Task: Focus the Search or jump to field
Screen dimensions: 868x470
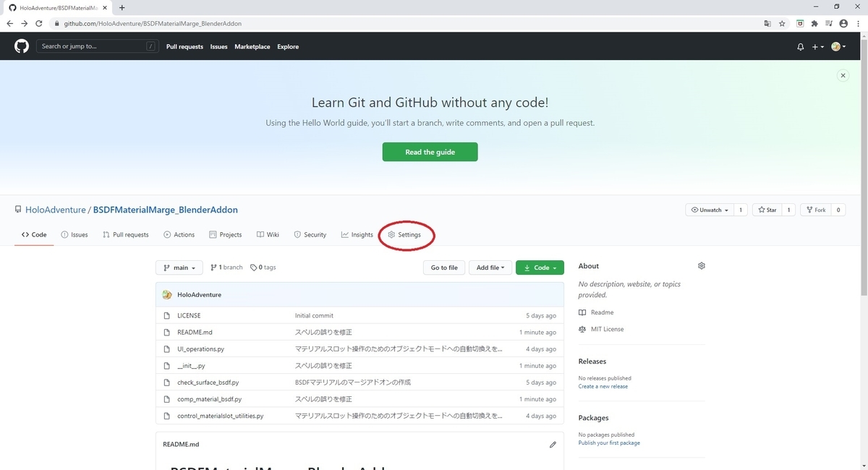Action: tap(98, 46)
